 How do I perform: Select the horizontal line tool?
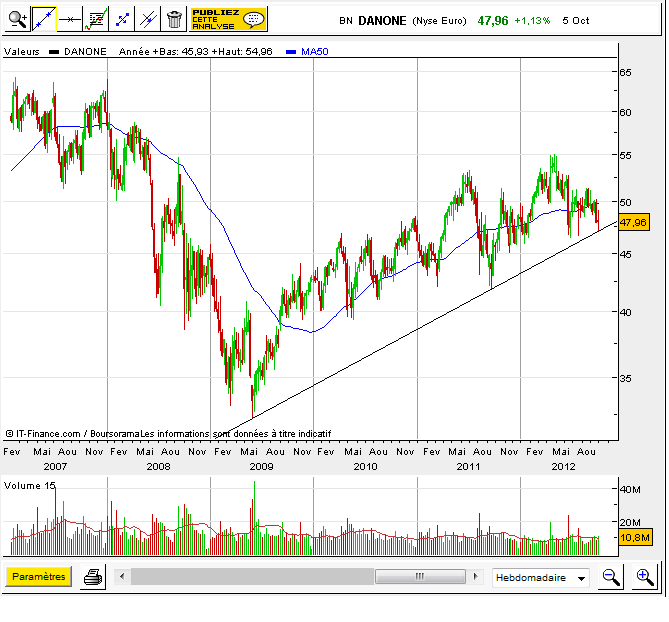coord(70,20)
